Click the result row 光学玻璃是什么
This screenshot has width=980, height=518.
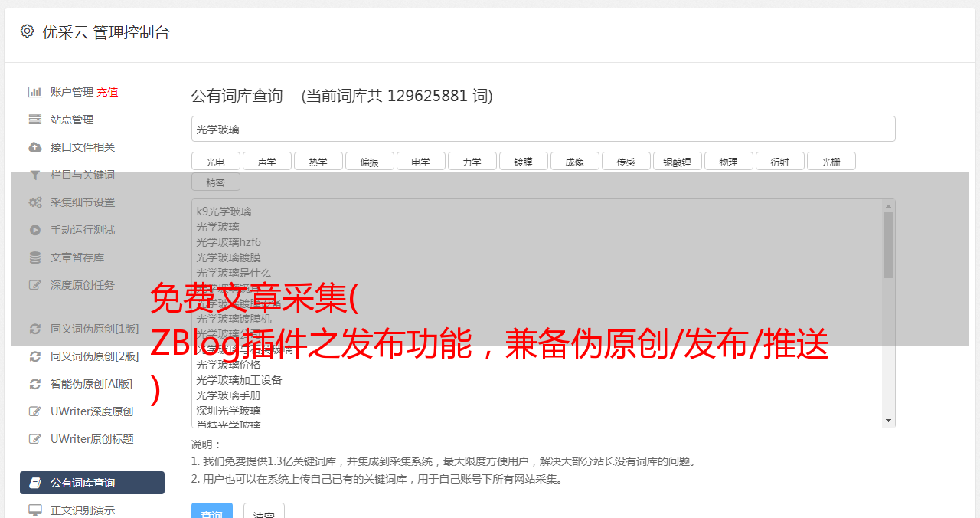pyautogui.click(x=234, y=273)
